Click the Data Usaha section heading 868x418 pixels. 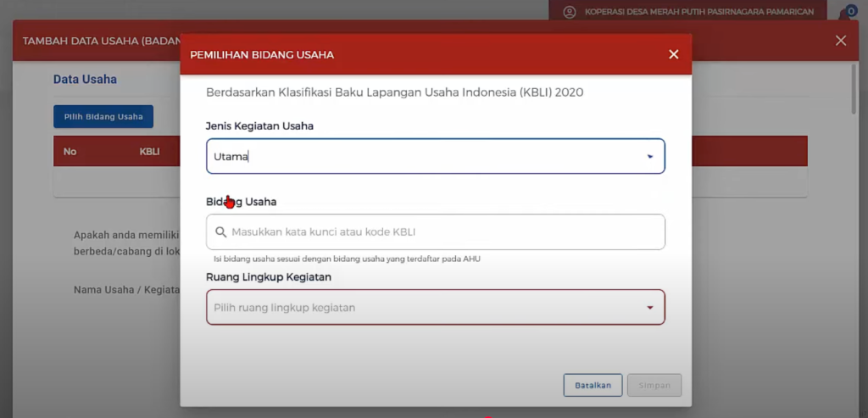85,80
